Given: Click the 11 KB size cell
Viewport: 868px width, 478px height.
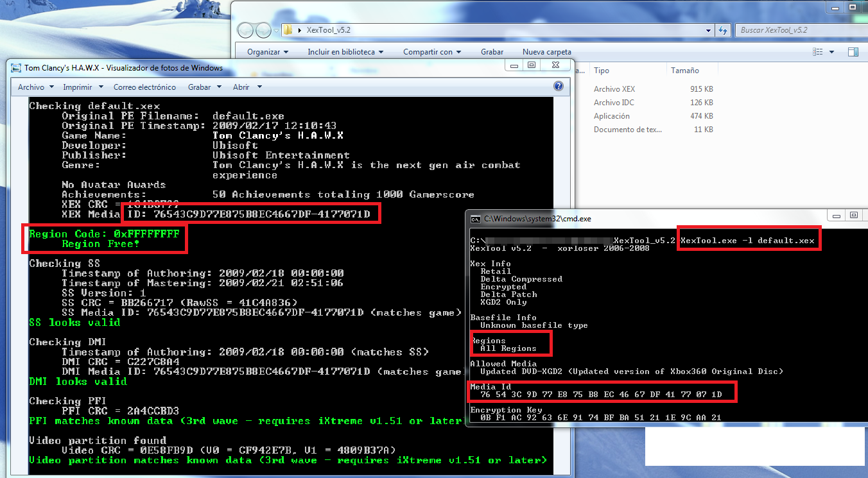Looking at the screenshot, I should [x=704, y=130].
